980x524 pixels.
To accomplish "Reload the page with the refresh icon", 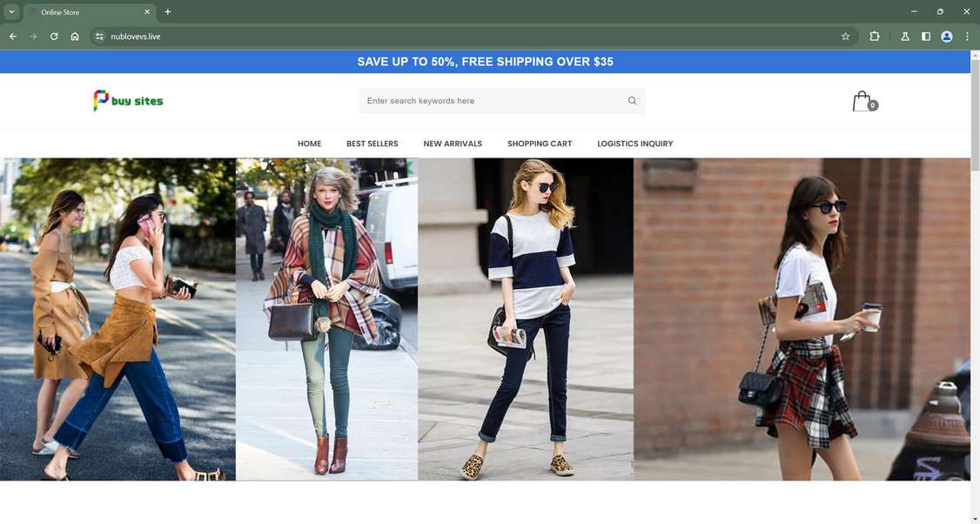I will tap(54, 37).
